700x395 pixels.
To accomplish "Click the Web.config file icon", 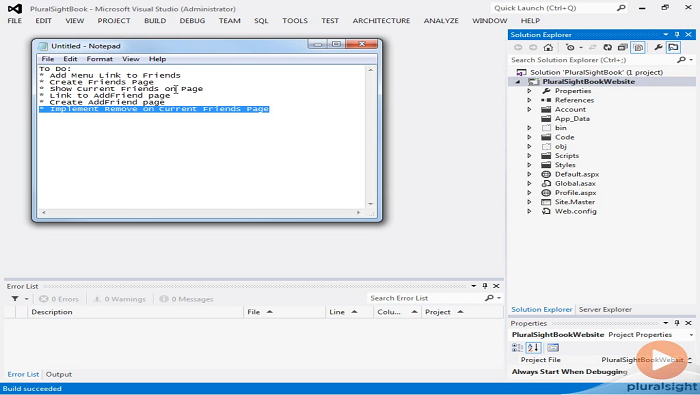I will point(546,211).
